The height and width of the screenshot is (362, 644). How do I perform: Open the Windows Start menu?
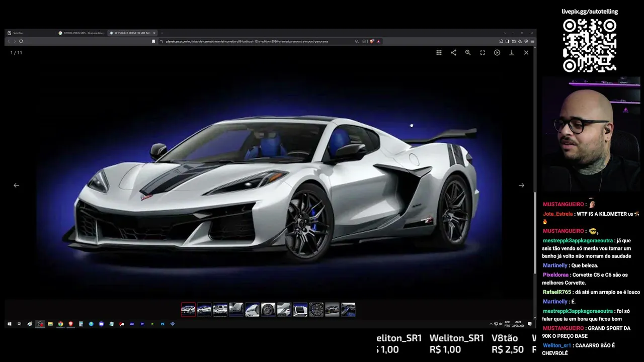pos(9,324)
